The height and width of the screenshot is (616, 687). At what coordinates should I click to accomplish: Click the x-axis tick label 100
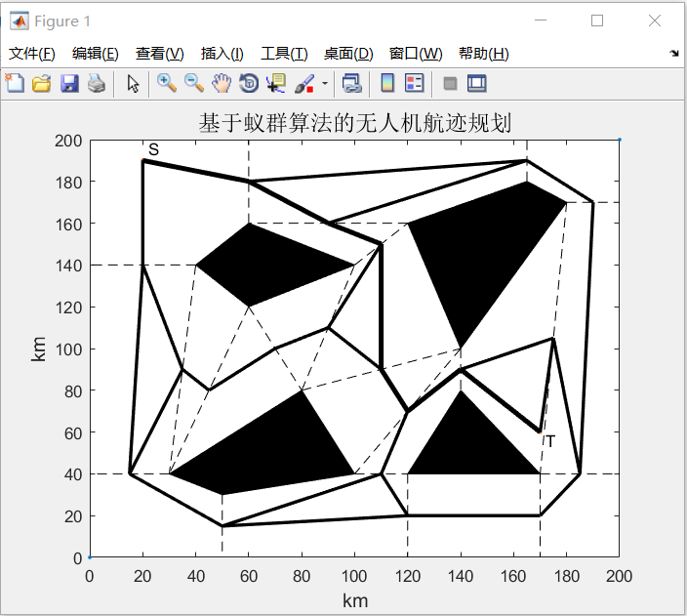(354, 576)
